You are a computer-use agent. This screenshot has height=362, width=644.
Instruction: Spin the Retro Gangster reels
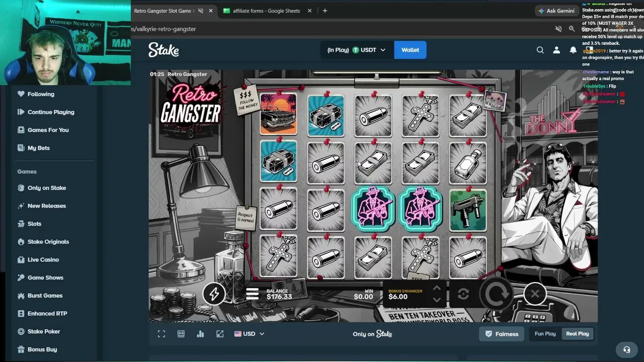point(496,294)
